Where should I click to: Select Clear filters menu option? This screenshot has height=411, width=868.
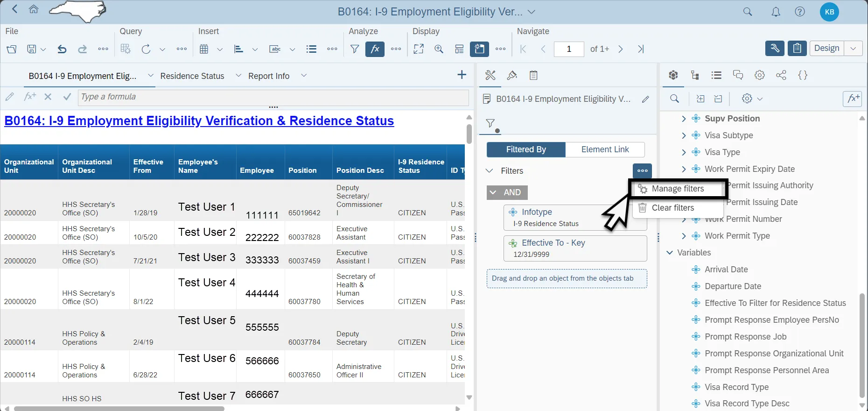click(672, 208)
